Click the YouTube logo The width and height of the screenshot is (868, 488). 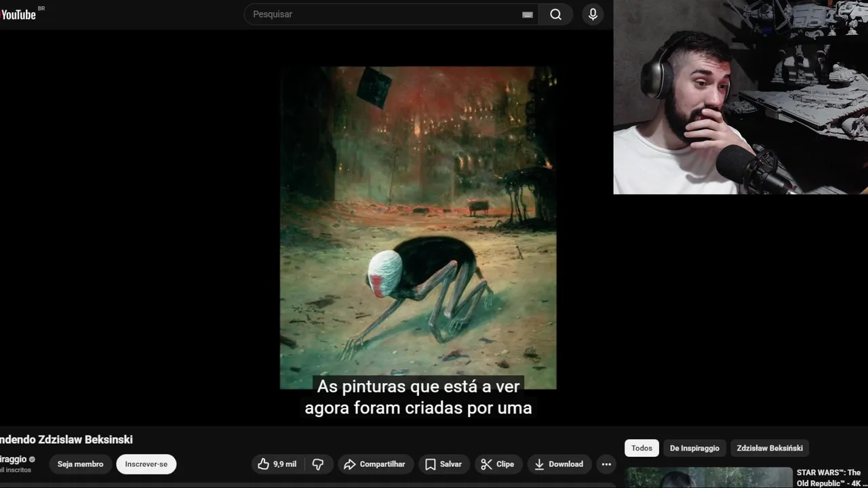pos(18,14)
